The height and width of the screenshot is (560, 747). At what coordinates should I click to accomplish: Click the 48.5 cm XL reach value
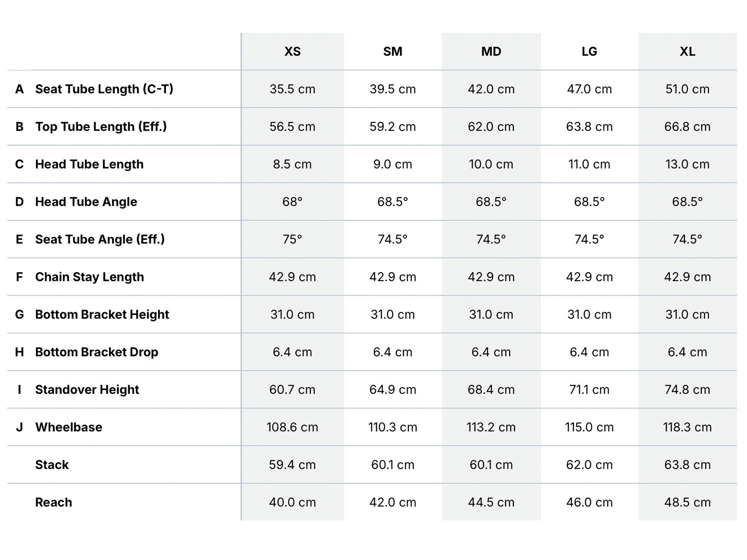point(687,503)
